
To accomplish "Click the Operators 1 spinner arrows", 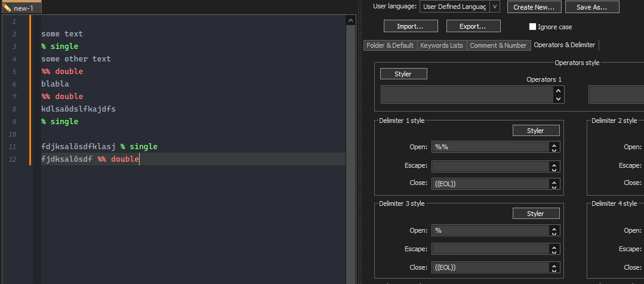I will [x=559, y=95].
